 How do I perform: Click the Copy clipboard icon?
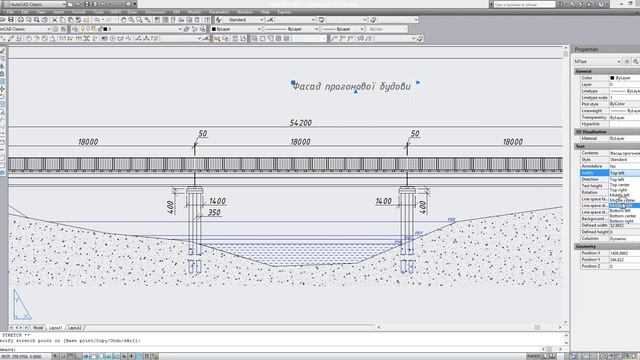point(62,20)
